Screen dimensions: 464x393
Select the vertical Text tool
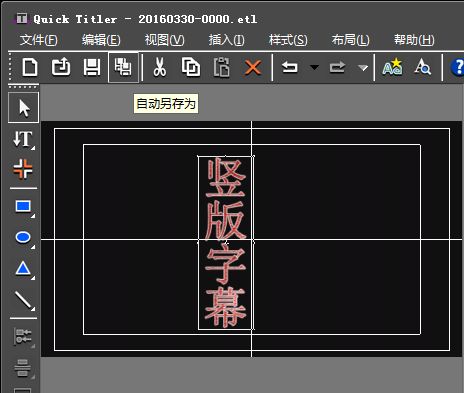[x=23, y=139]
